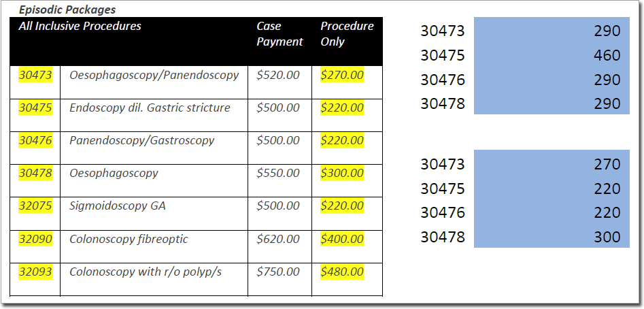Click the Procedure Only column header
644x309 pixels.
pos(347,34)
